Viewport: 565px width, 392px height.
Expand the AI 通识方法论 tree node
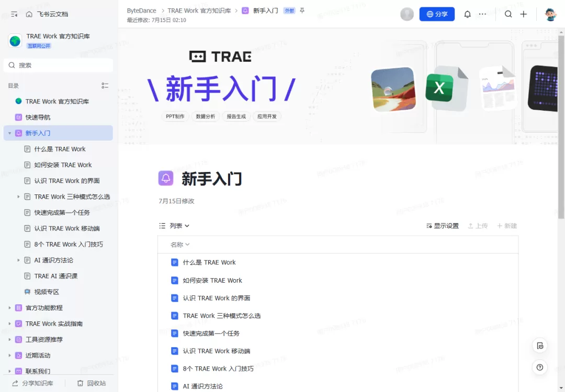pyautogui.click(x=18, y=260)
